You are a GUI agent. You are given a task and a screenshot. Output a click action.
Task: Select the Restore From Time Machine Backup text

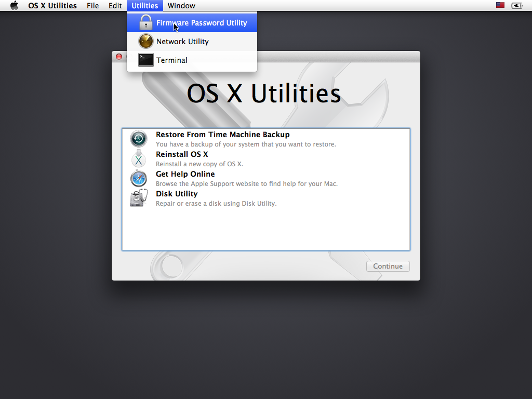[x=222, y=135]
